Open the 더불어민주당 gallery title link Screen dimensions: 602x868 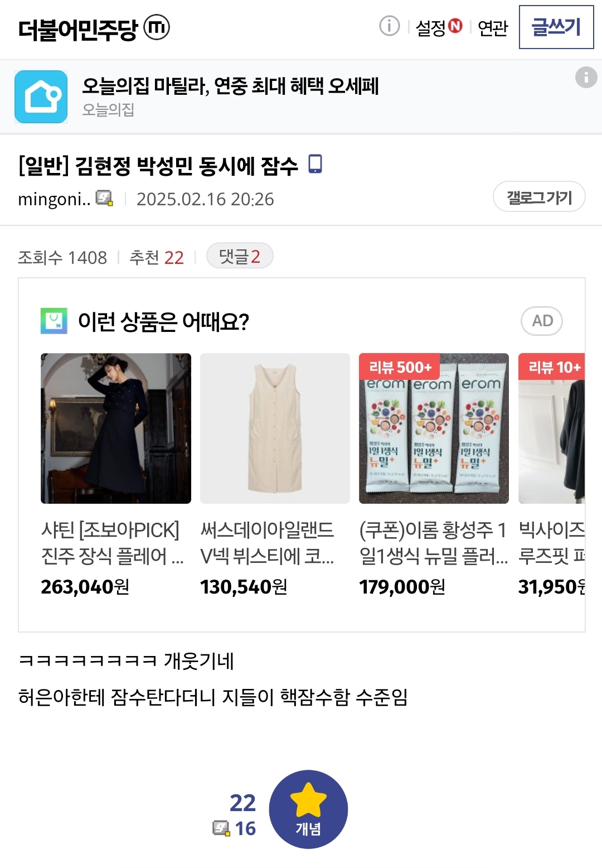point(77,29)
